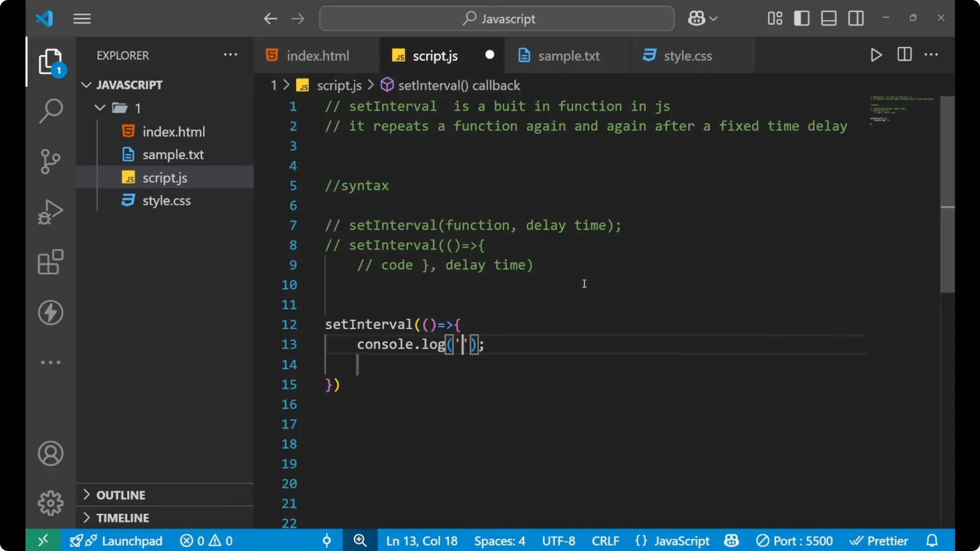Open remote connection indicator in status bar
The width and height of the screenshot is (980, 551).
click(x=42, y=540)
